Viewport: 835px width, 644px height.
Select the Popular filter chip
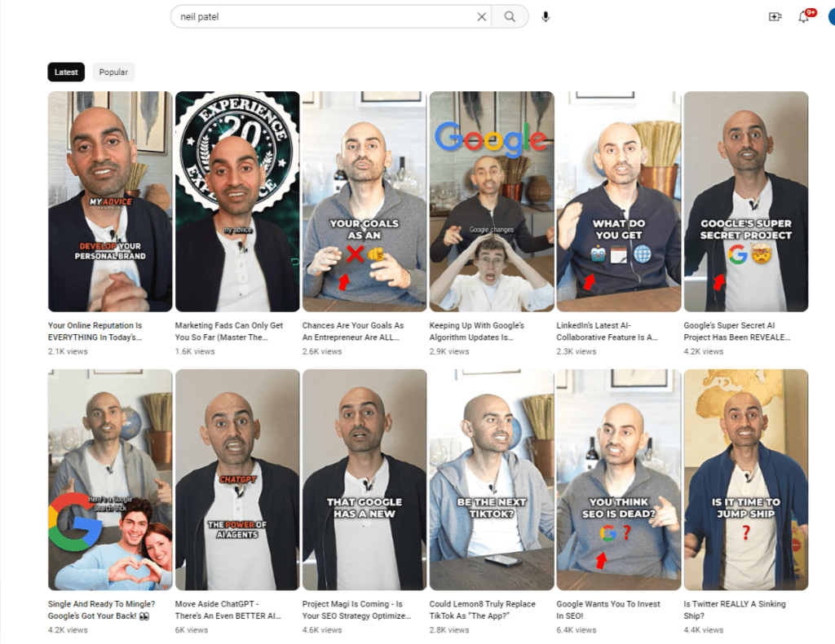[113, 72]
